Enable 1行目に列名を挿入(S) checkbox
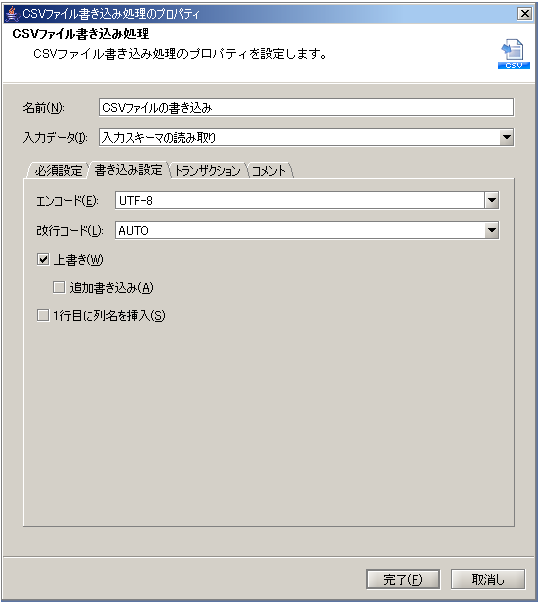538x603 pixels. pyautogui.click(x=43, y=315)
